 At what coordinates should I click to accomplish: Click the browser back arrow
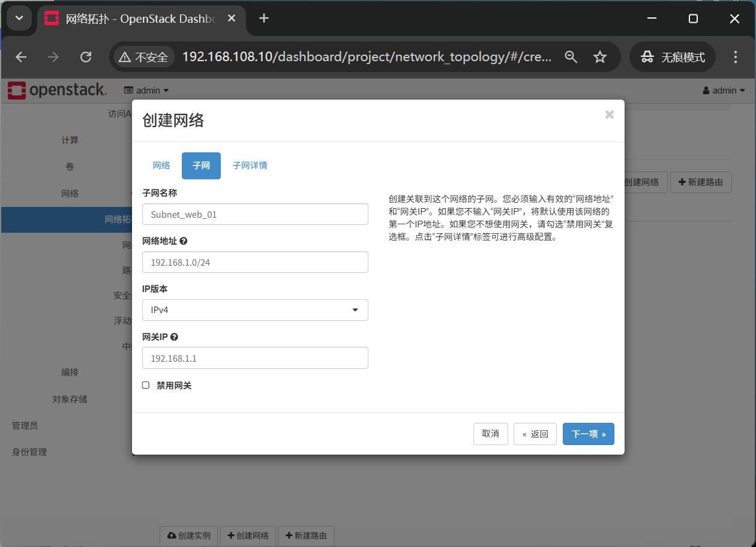tap(21, 57)
